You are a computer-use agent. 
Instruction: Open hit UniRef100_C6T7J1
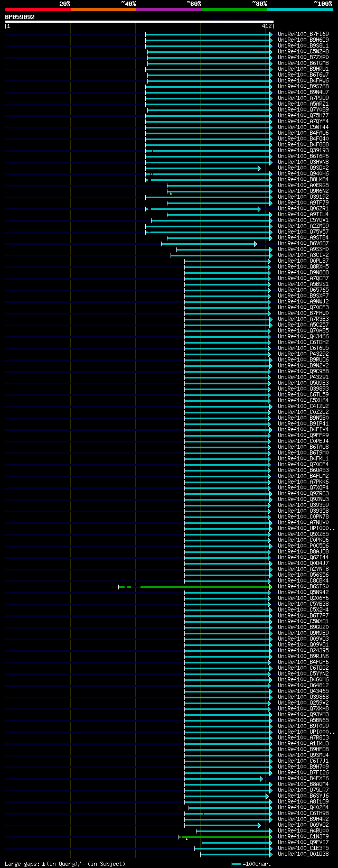click(x=303, y=761)
